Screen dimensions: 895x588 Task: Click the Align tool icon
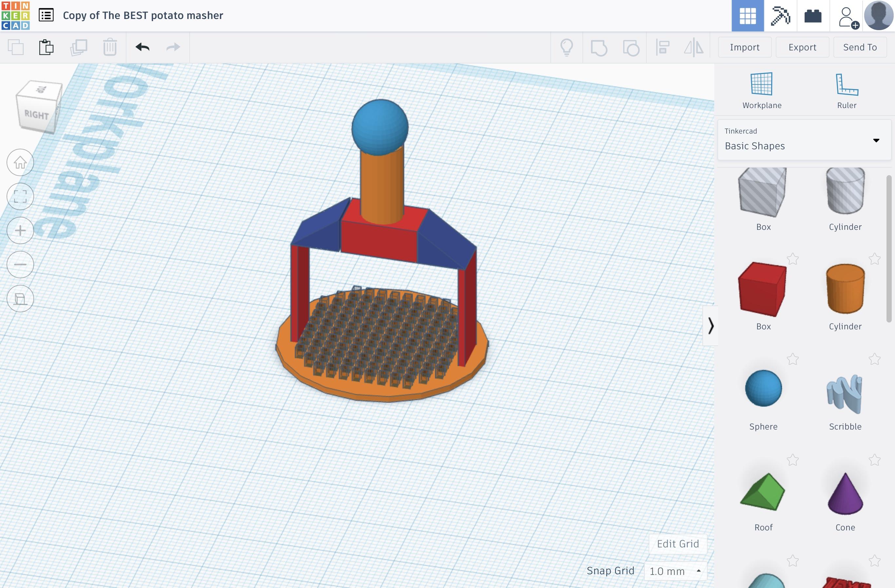pyautogui.click(x=663, y=48)
